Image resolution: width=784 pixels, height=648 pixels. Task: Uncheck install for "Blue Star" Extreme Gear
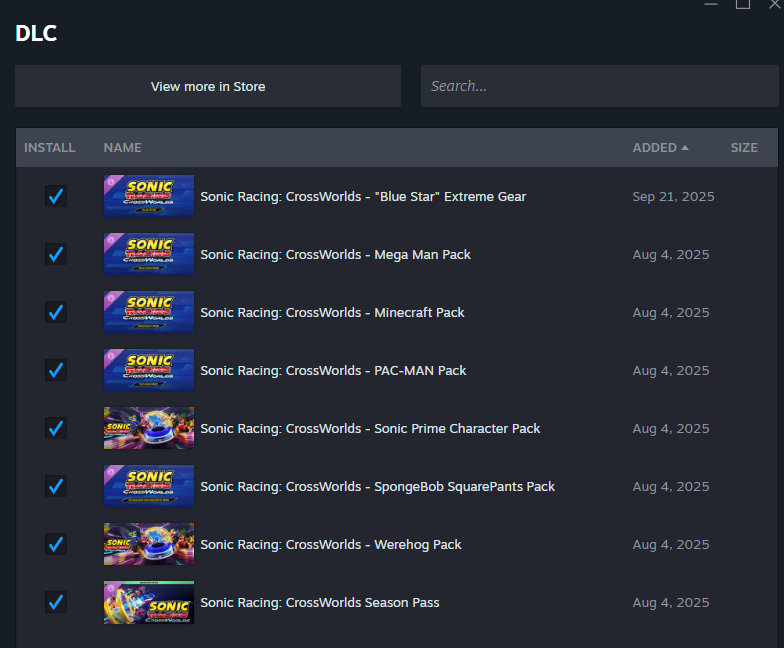point(56,196)
